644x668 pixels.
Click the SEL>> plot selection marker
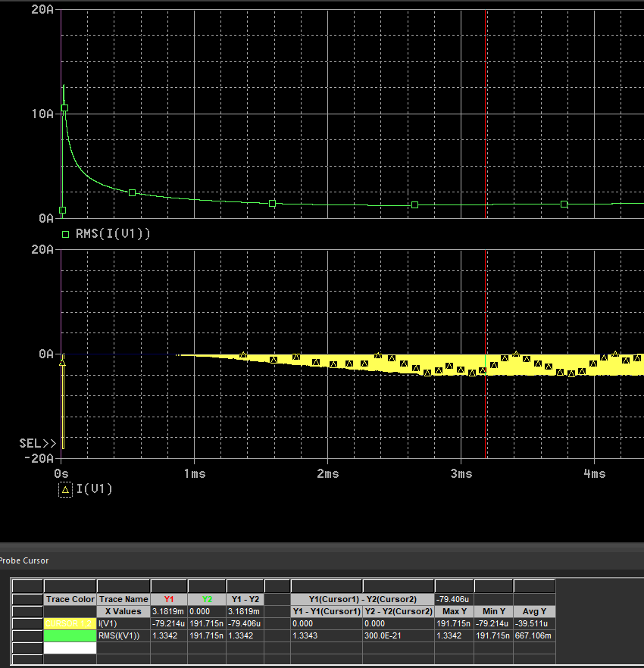pyautogui.click(x=38, y=444)
